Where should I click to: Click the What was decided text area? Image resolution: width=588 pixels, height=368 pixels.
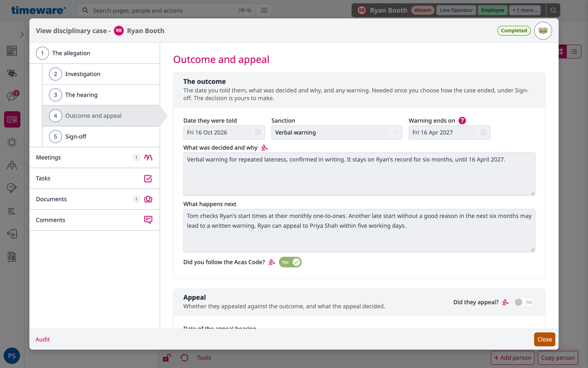[x=359, y=174]
